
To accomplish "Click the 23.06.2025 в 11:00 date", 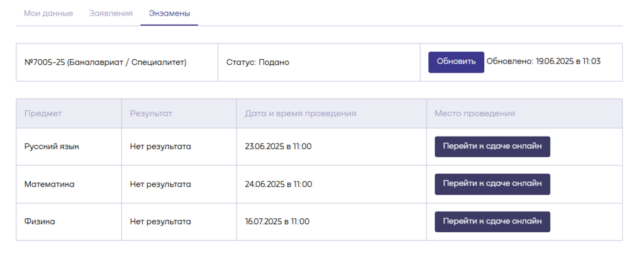I will point(278,147).
